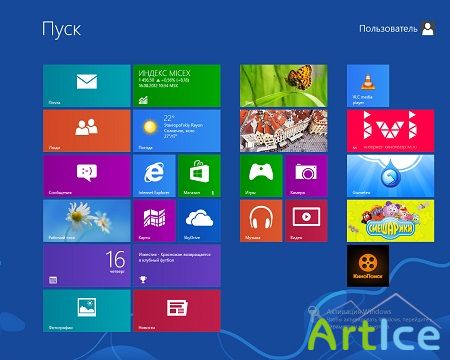Screen dimensions: 450x360
Task: Open the SkyDrive cloud tile
Action: point(199,221)
